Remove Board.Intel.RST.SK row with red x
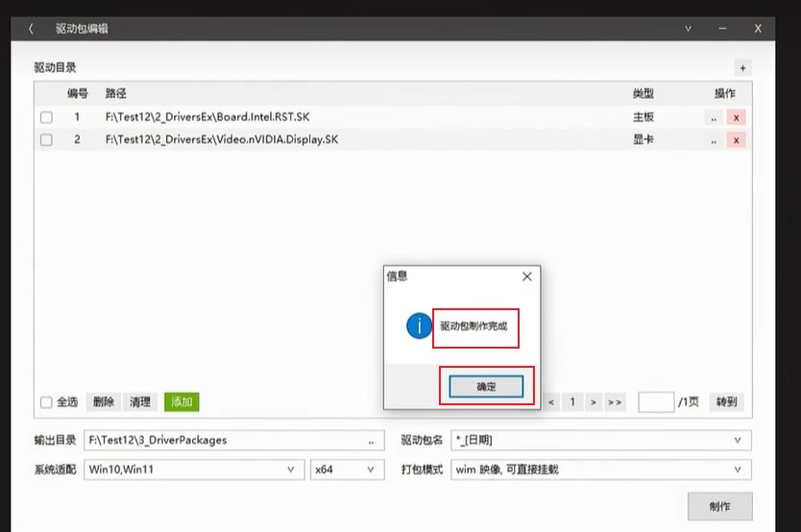The height and width of the screenshot is (532, 801). (x=737, y=117)
